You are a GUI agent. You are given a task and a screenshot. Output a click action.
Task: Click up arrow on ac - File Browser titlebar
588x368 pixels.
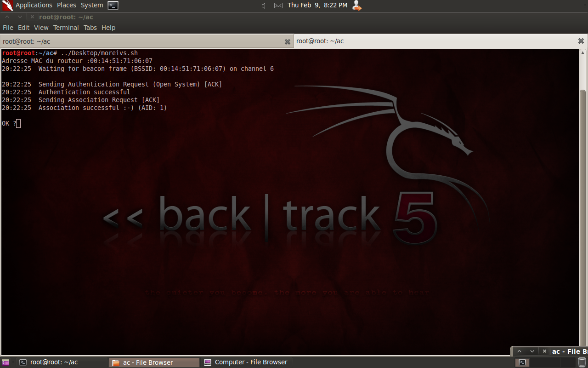click(x=519, y=351)
